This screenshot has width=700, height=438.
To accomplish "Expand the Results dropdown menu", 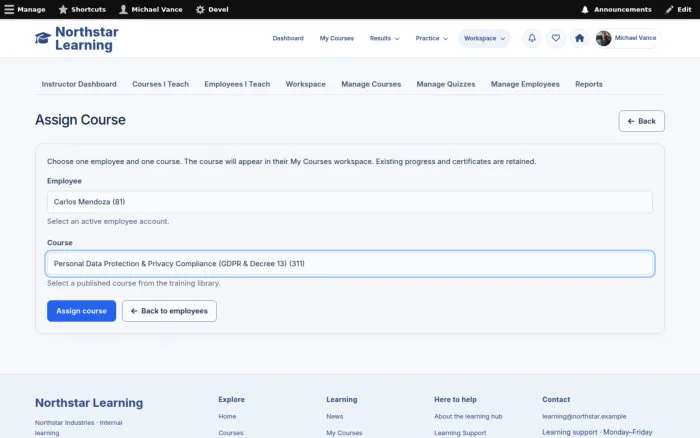I will pyautogui.click(x=384, y=38).
